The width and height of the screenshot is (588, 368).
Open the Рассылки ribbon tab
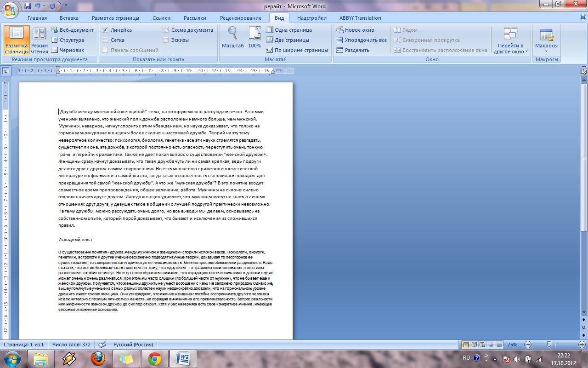click(195, 18)
